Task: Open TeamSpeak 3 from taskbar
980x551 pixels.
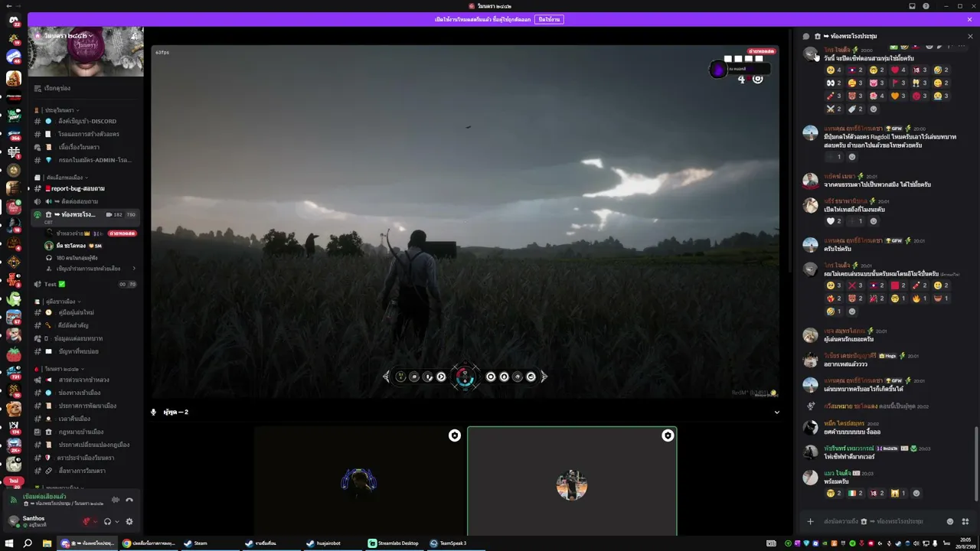Action: point(449,543)
